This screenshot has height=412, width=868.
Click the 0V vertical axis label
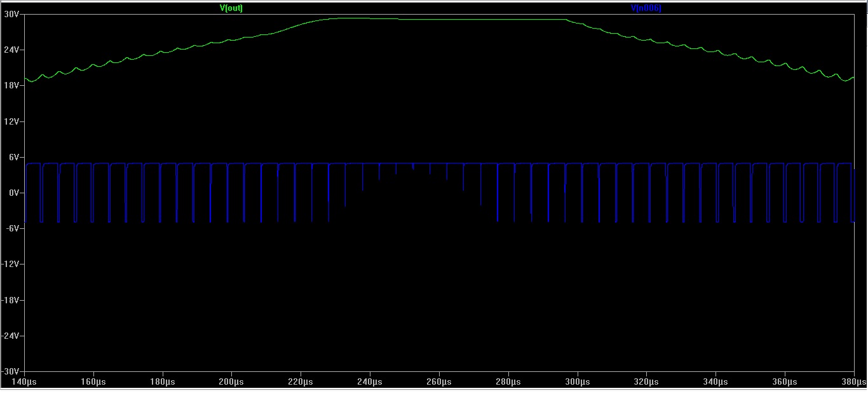[x=14, y=193]
